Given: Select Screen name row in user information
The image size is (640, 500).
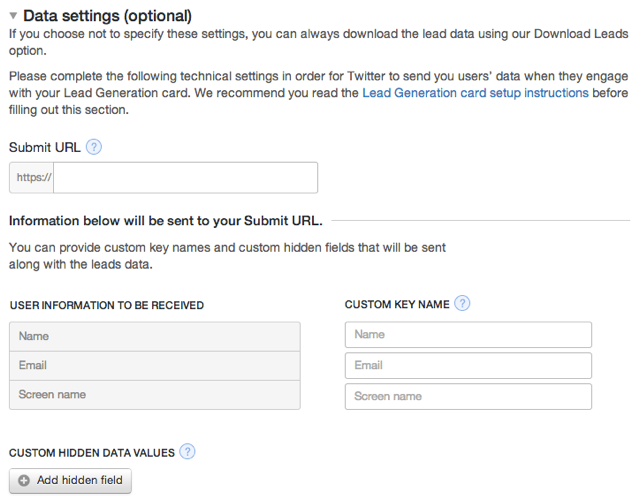Looking at the screenshot, I should [x=154, y=394].
